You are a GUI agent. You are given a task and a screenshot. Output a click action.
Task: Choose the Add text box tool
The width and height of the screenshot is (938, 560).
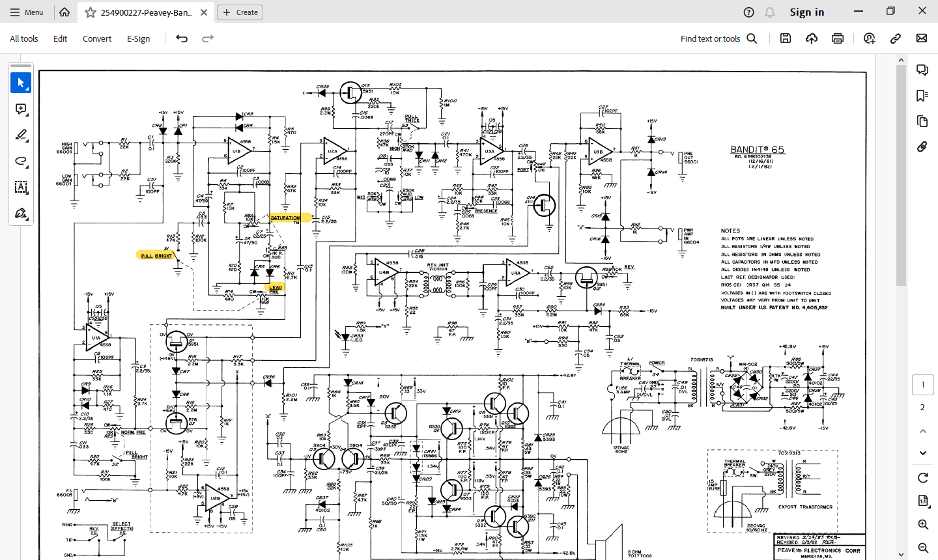coord(21,187)
